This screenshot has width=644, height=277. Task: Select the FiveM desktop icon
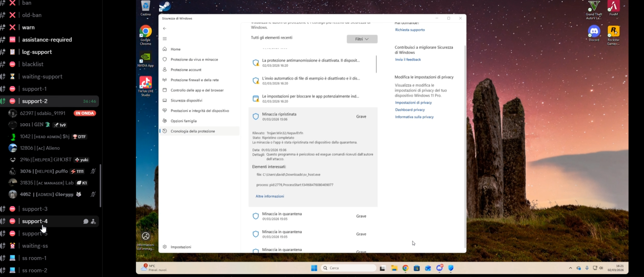[x=613, y=8]
